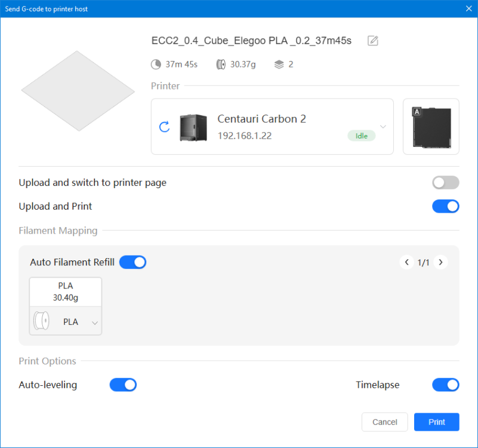
Task: Cancel sending G-code to the printer
Action: (x=384, y=422)
